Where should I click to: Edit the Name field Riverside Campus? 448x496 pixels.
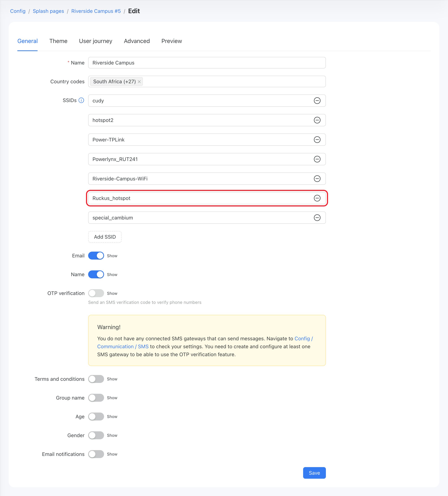point(207,63)
